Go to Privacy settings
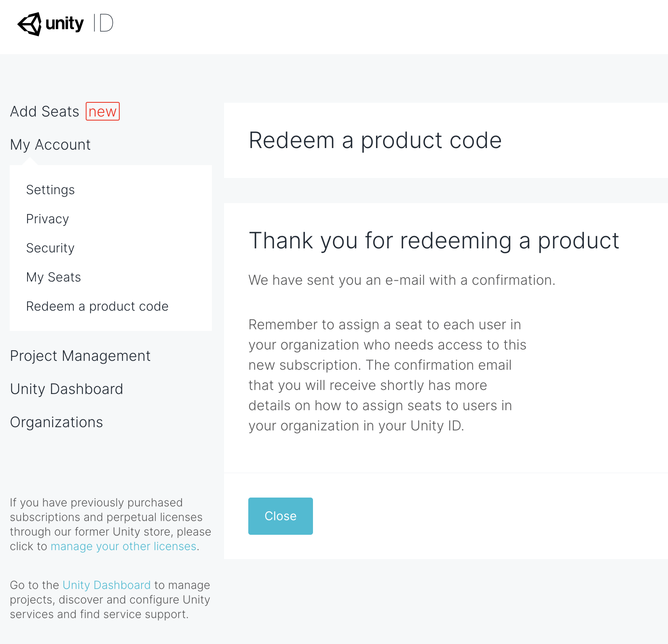 47,219
